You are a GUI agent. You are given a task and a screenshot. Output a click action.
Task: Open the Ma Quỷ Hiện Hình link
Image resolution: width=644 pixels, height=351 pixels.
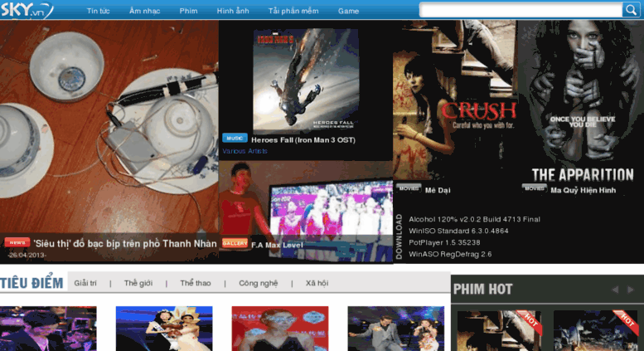coord(583,190)
